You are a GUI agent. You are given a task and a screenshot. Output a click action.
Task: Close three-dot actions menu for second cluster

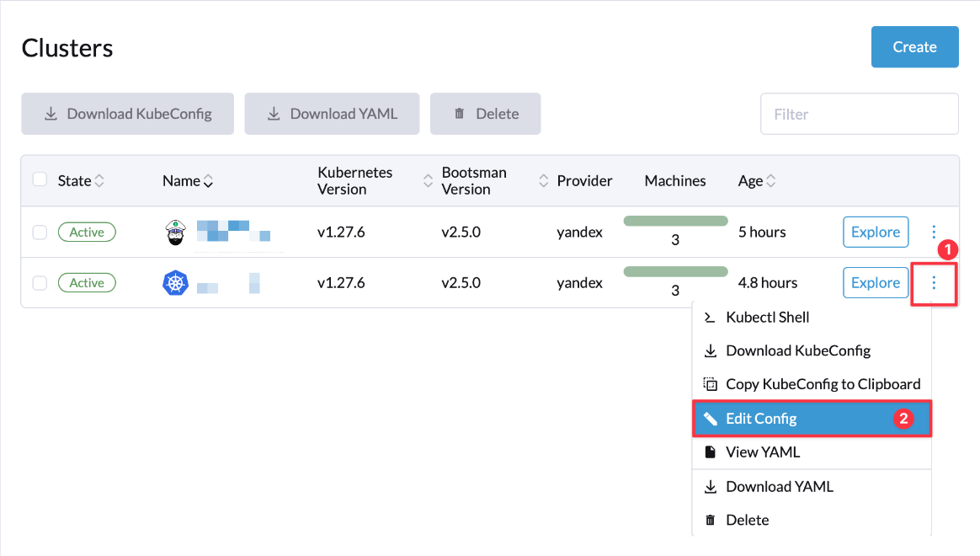tap(934, 283)
